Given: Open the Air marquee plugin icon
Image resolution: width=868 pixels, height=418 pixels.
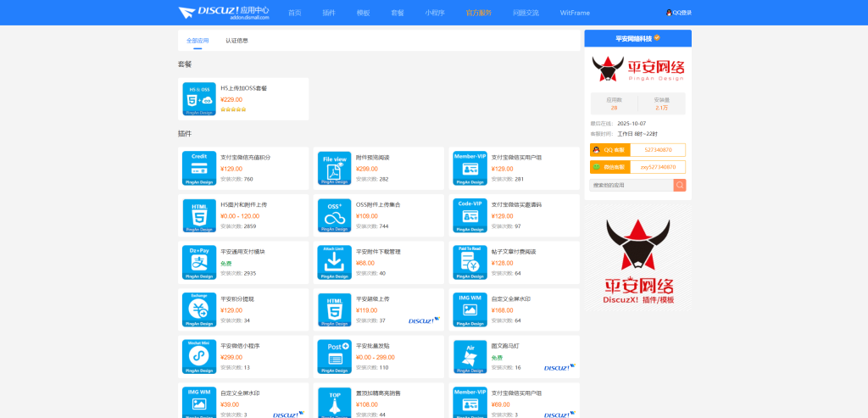Looking at the screenshot, I should pos(470,357).
